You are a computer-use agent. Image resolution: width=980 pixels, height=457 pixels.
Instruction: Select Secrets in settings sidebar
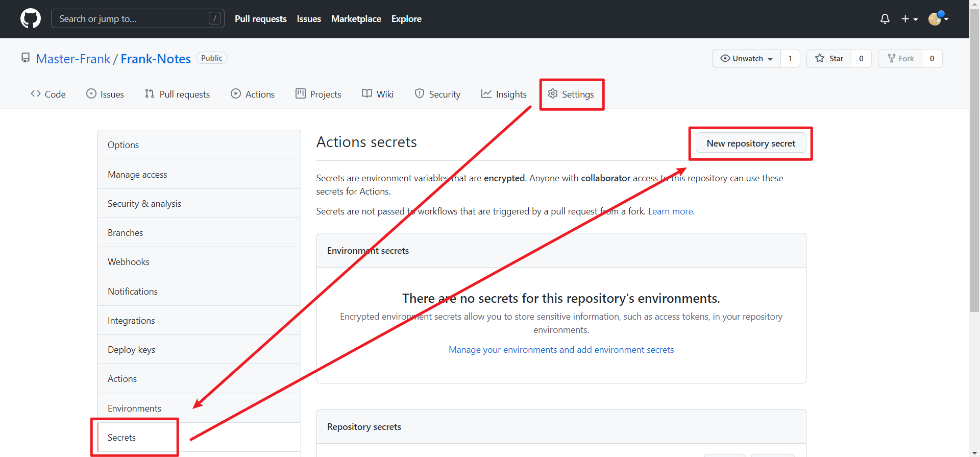pos(199,437)
